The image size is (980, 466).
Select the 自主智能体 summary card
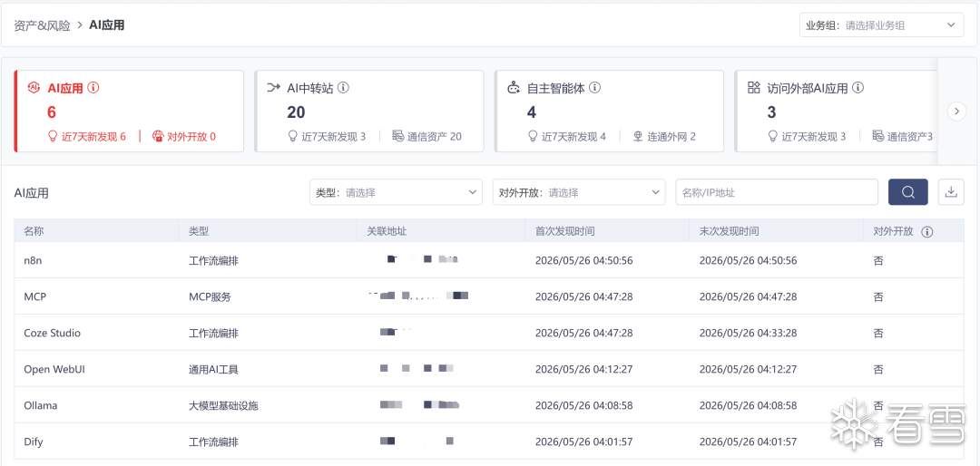(x=609, y=112)
